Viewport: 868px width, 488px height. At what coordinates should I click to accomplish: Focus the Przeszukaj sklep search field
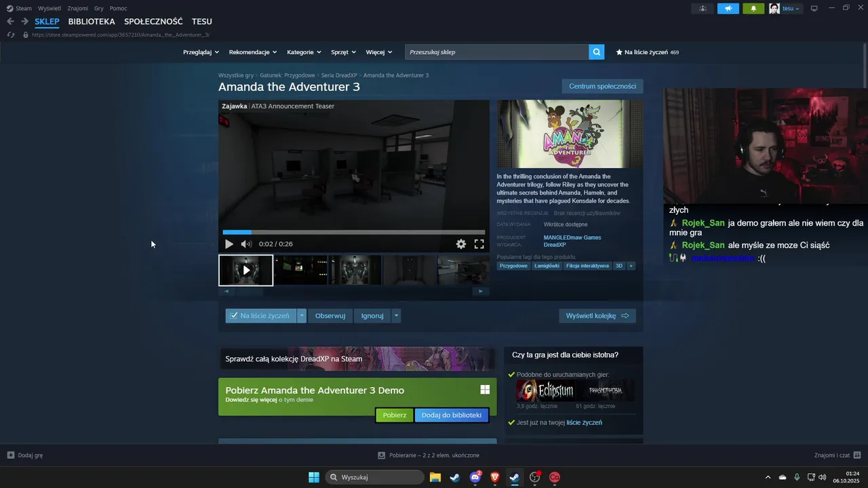click(497, 52)
